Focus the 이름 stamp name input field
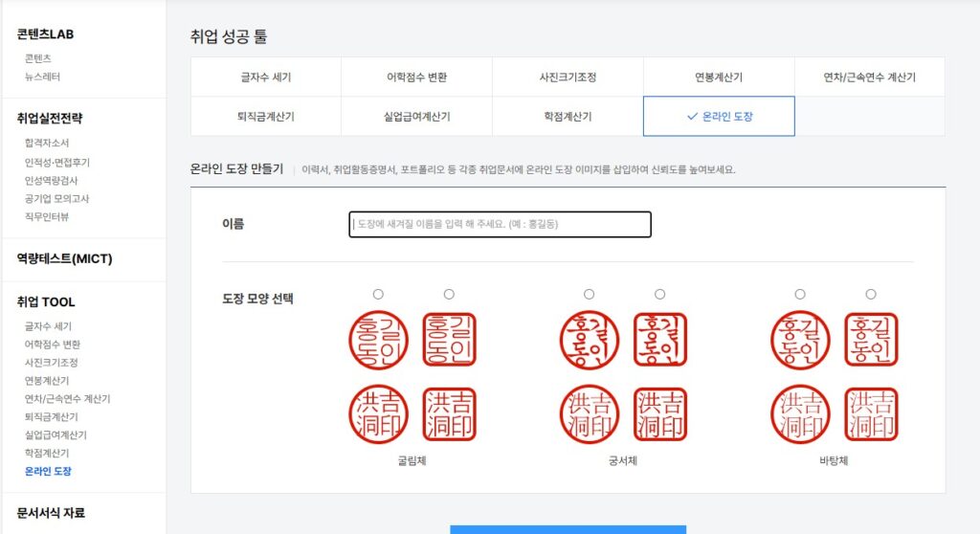Image resolution: width=980 pixels, height=534 pixels. (500, 224)
